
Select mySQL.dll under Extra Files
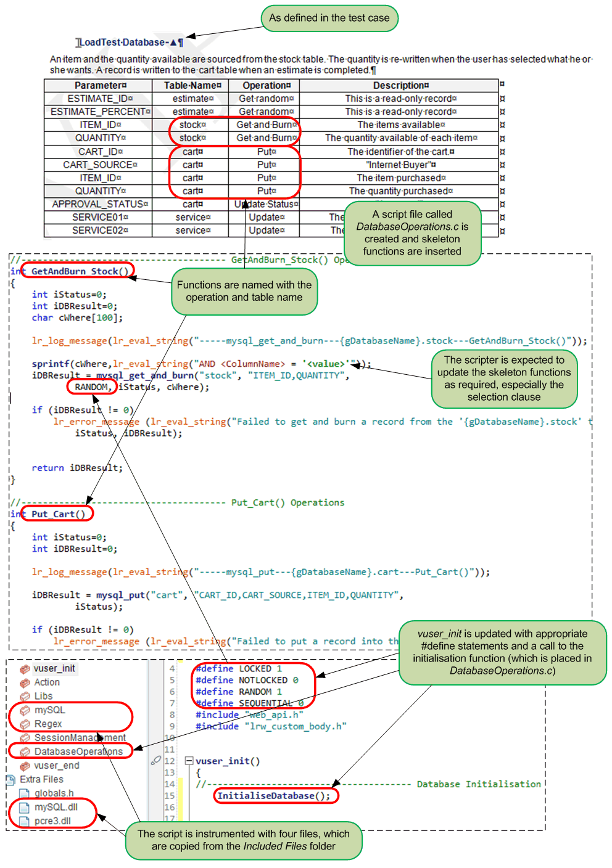click(56, 807)
